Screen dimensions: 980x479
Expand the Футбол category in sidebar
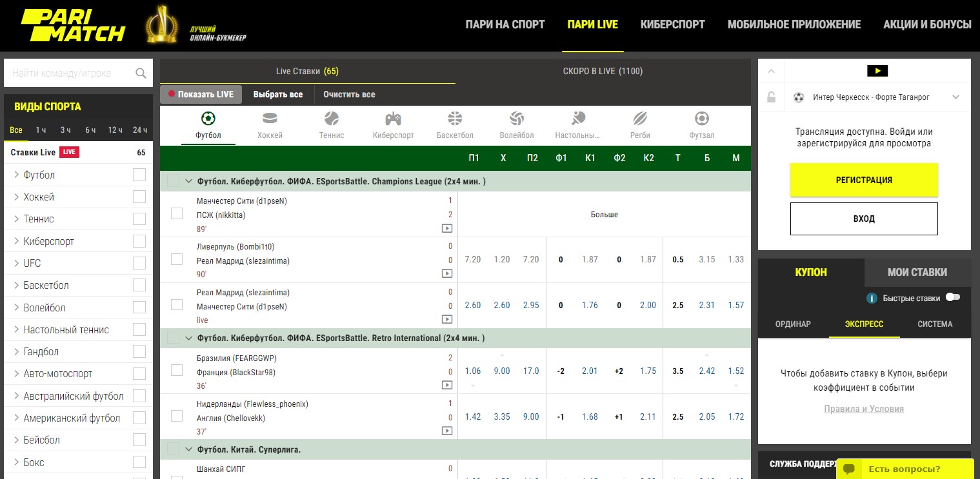(x=16, y=175)
